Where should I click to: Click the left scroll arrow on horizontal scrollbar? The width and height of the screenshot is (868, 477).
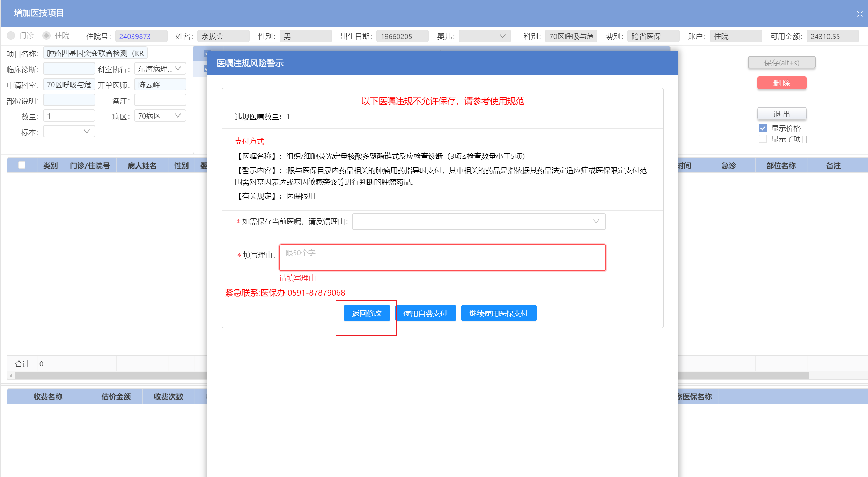pyautogui.click(x=11, y=375)
